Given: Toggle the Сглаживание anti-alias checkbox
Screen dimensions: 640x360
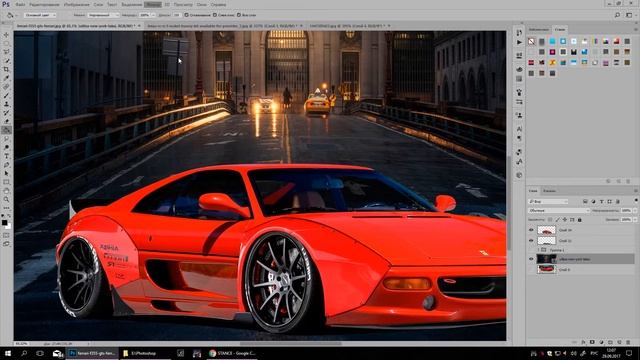Looking at the screenshot, I should tap(186, 15).
